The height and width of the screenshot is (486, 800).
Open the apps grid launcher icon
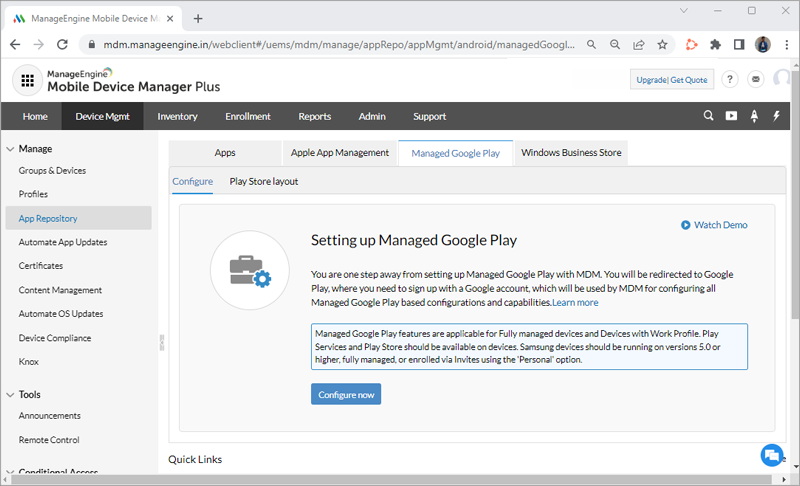pyautogui.click(x=28, y=80)
